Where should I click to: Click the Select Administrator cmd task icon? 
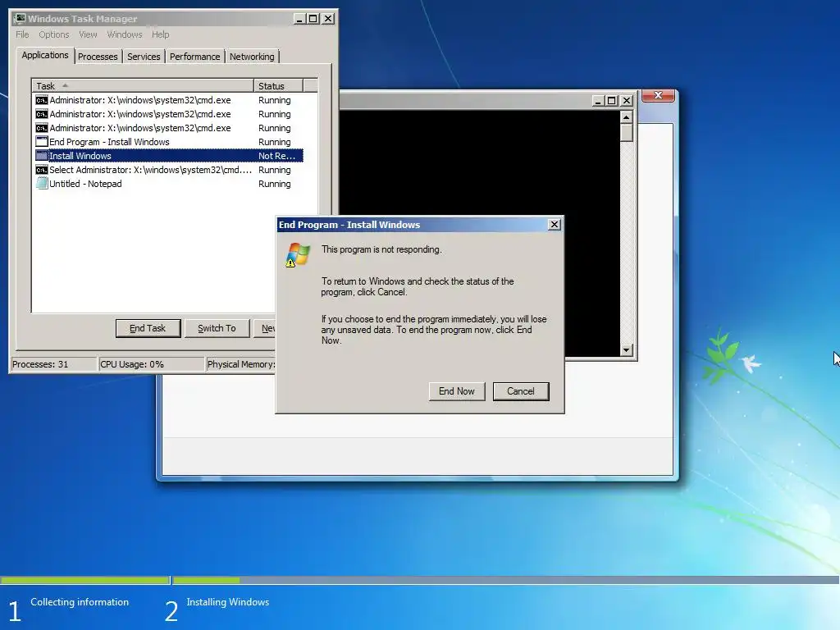(41, 170)
